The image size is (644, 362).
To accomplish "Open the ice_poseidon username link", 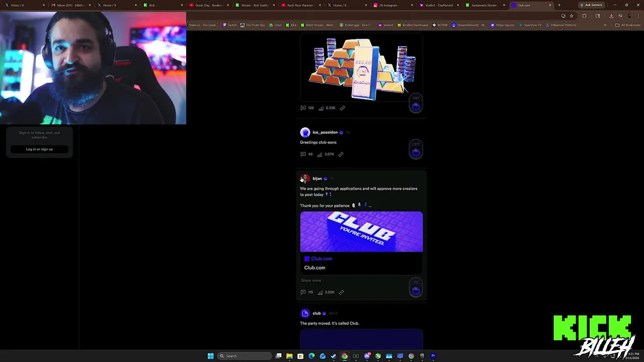I will click(325, 132).
